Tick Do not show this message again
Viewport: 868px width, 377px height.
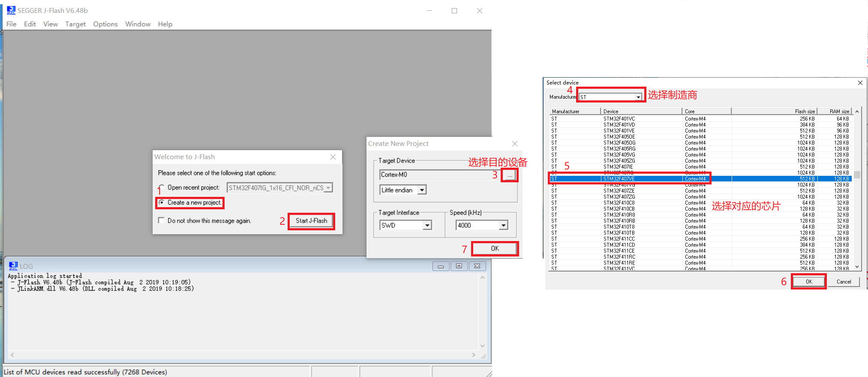pos(161,220)
